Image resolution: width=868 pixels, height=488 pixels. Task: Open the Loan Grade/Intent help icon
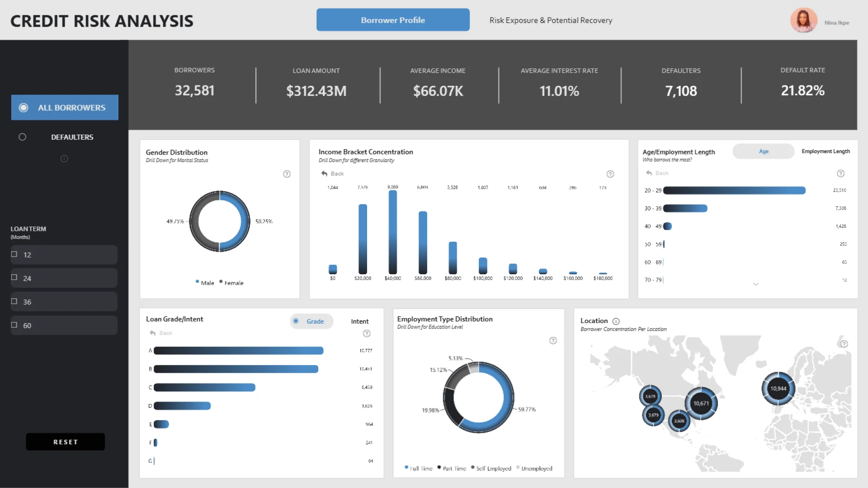click(x=367, y=333)
